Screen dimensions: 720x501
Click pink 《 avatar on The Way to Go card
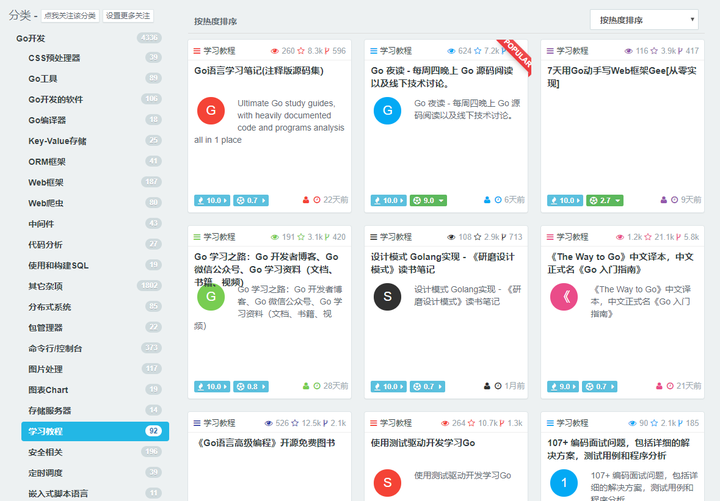pos(564,297)
